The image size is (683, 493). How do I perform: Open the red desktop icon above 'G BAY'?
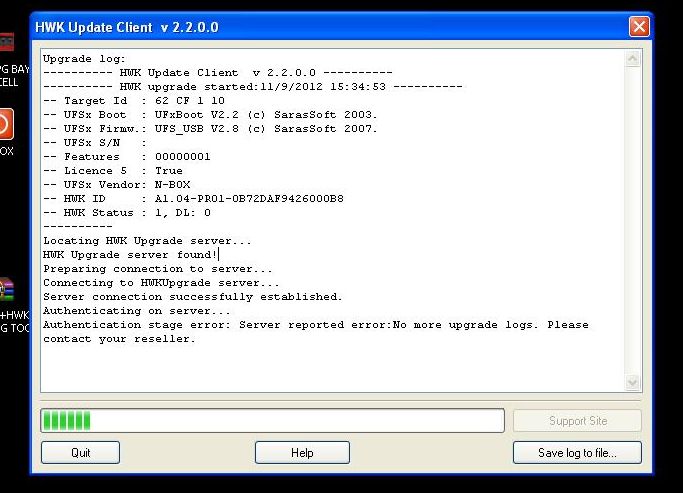7,42
